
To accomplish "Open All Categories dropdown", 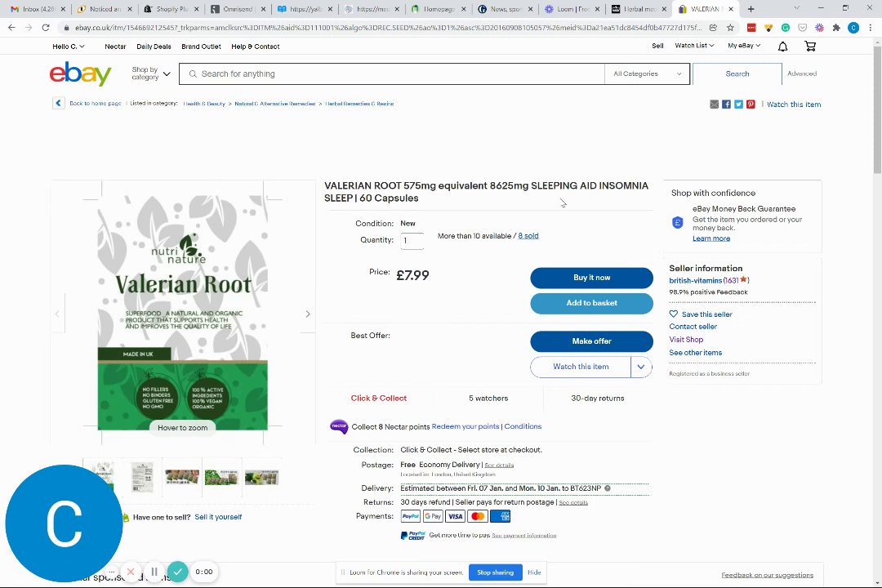I will 647,73.
